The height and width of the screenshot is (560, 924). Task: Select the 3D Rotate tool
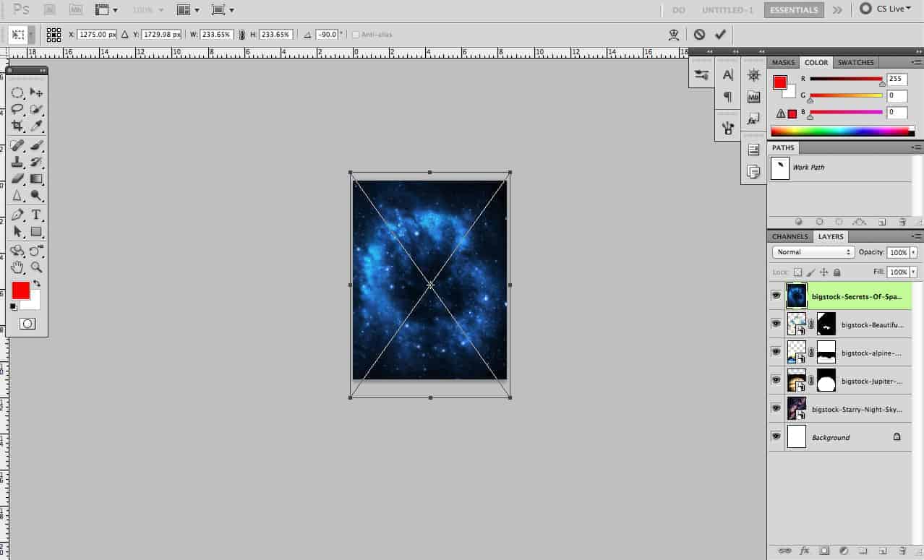click(17, 251)
